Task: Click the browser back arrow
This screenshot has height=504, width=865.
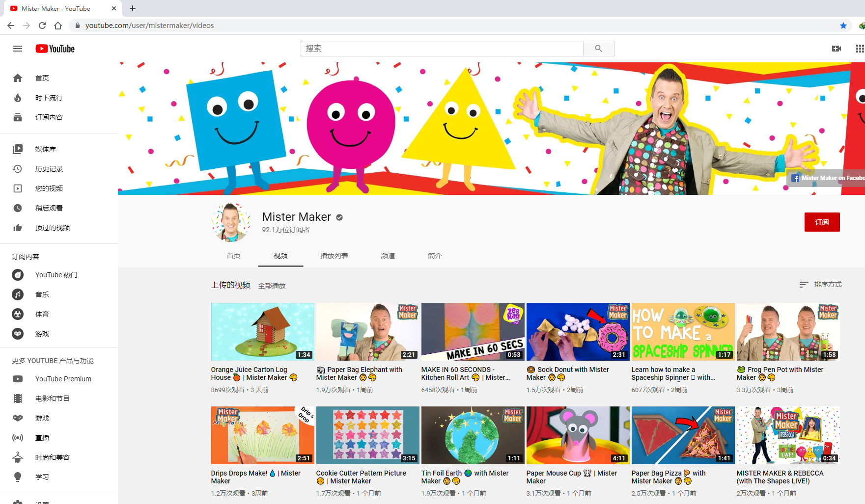Action: pos(11,26)
